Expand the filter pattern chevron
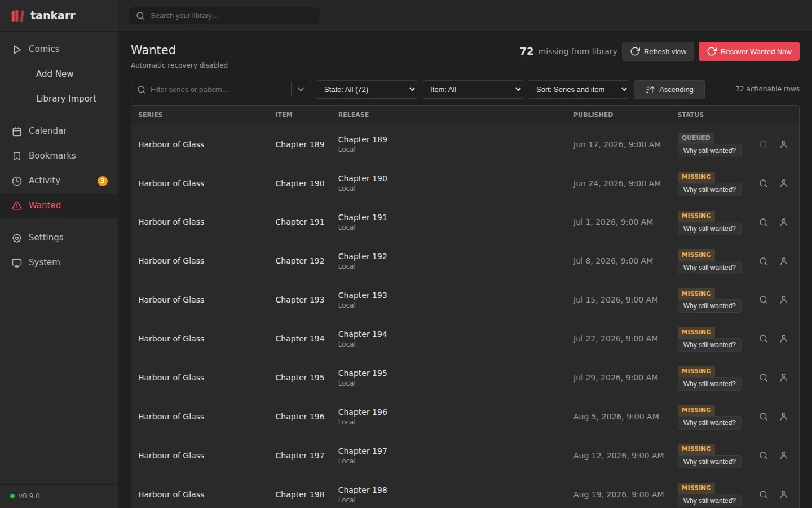 [x=301, y=90]
